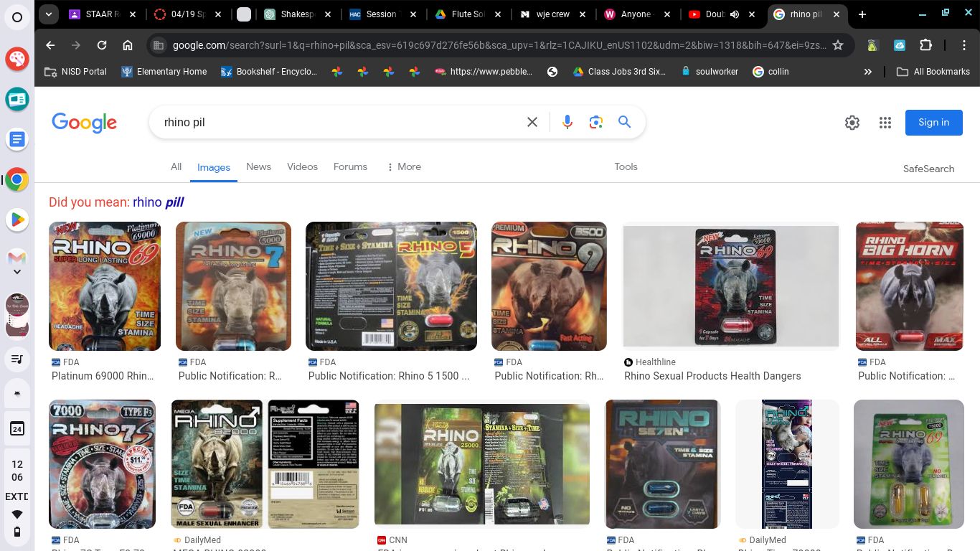
Task: Reload the current page
Action: coord(102,45)
